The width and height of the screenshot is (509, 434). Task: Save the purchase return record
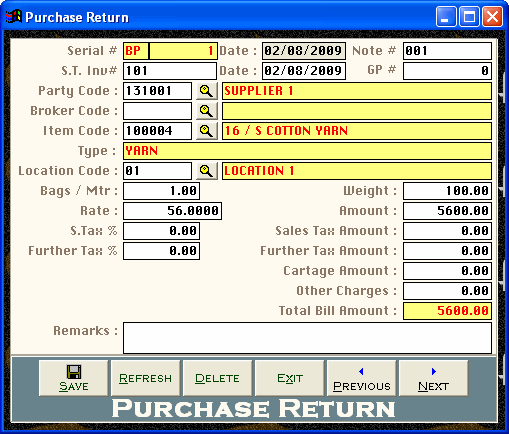(74, 378)
